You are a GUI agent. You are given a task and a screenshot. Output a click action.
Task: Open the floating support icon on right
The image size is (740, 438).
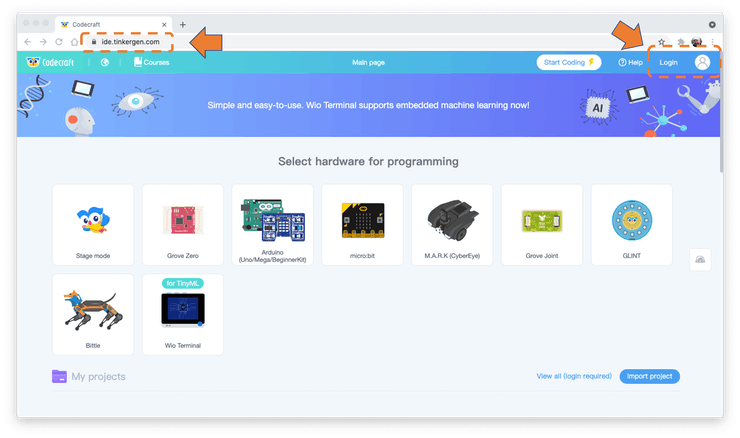click(700, 260)
